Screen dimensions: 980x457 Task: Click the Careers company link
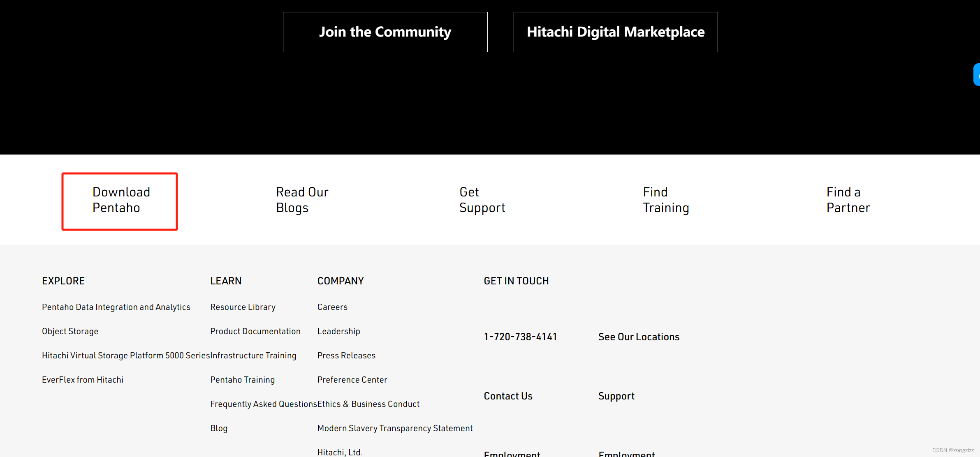pos(332,307)
